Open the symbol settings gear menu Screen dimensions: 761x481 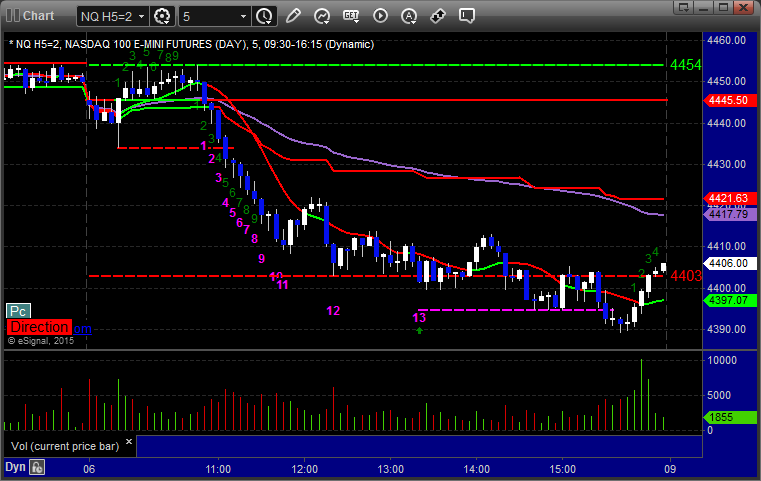tap(162, 16)
